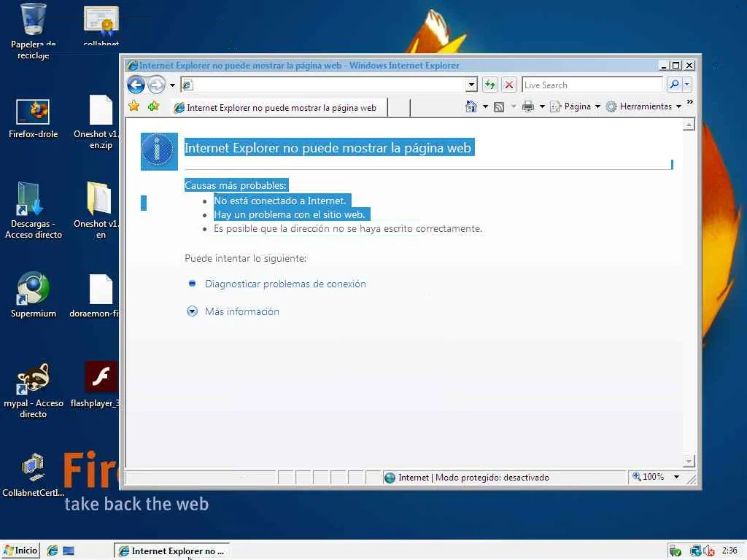The image size is (747, 560).
Task: Click the Forward navigation arrow
Action: click(x=156, y=85)
